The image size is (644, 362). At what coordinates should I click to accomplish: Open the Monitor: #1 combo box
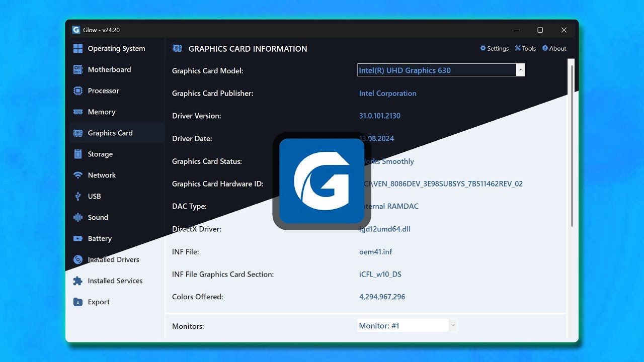pyautogui.click(x=407, y=325)
